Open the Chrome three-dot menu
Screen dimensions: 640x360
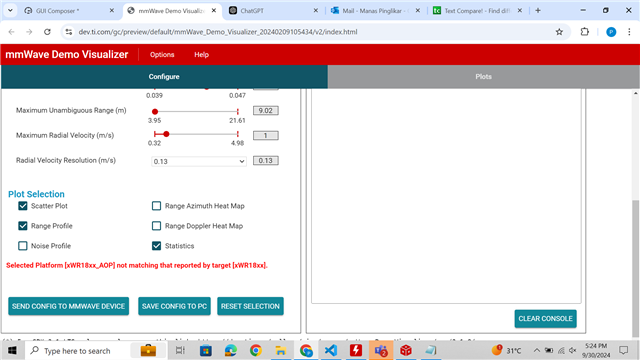[x=629, y=32]
